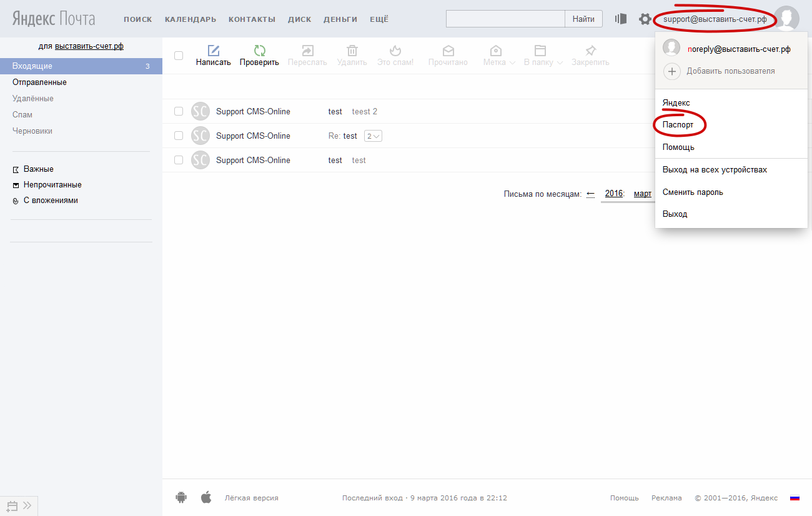Click the theme switcher icon beside the gear
This screenshot has height=516, width=812.
pos(620,19)
